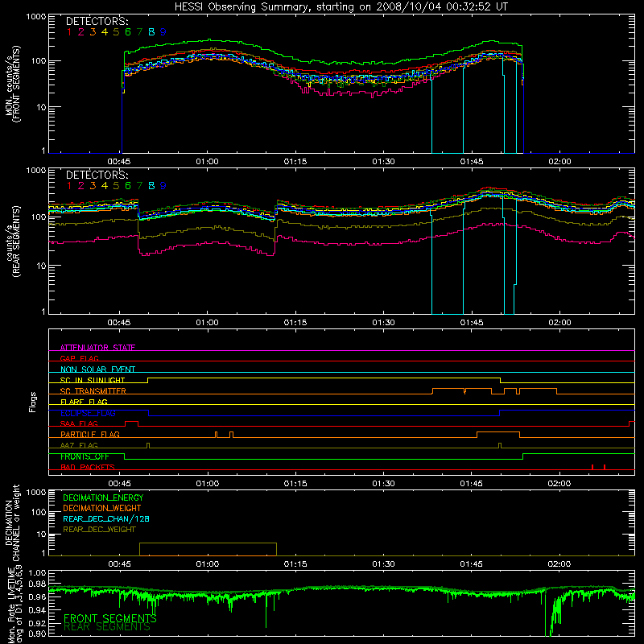This screenshot has height=644, width=644.
Task: Click the GAP_FLAG label
Action: pos(79,358)
